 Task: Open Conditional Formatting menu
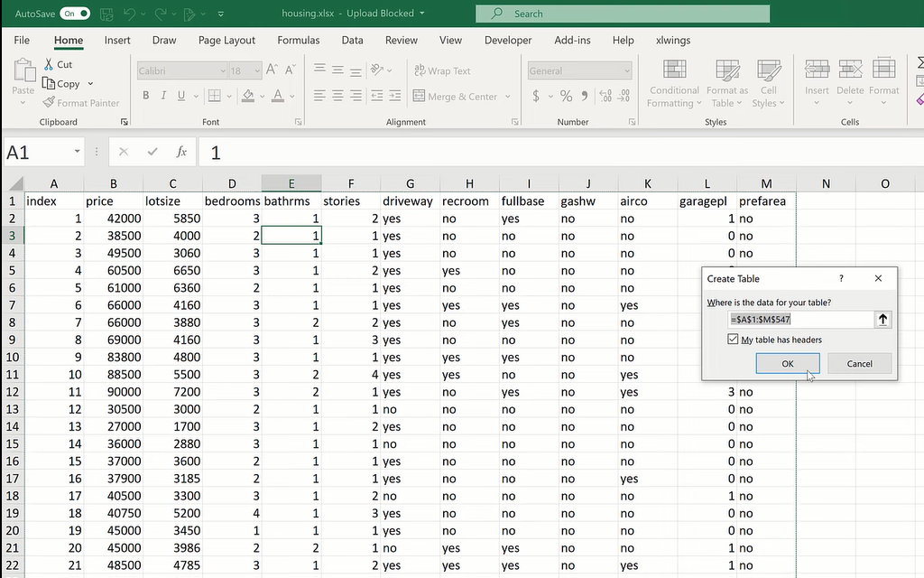click(674, 84)
